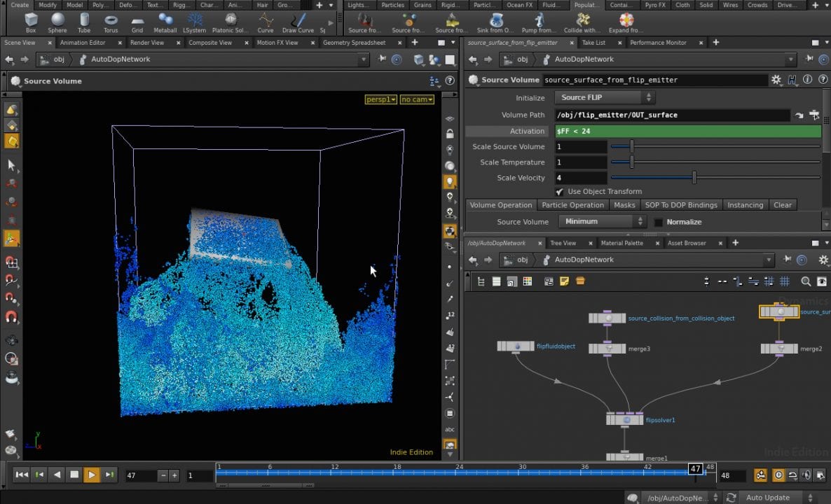Open the Auto Update mode button
Screen dimensions: 831x504
[x=767, y=498]
